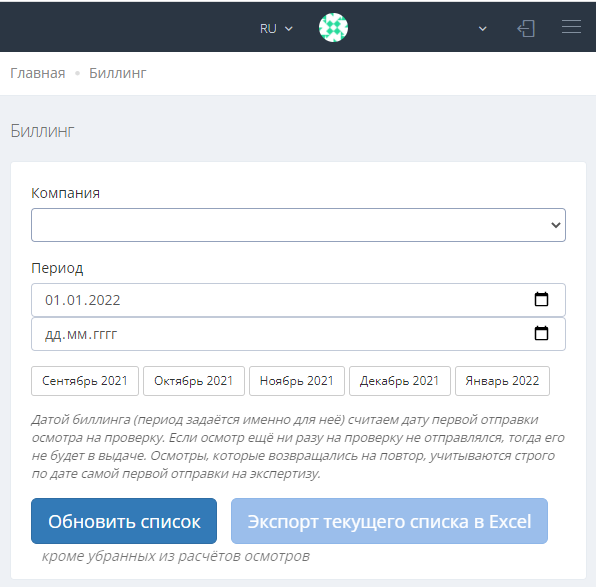Image resolution: width=596 pixels, height=587 pixels.
Task: Expand the RU language selector
Action: [x=276, y=29]
